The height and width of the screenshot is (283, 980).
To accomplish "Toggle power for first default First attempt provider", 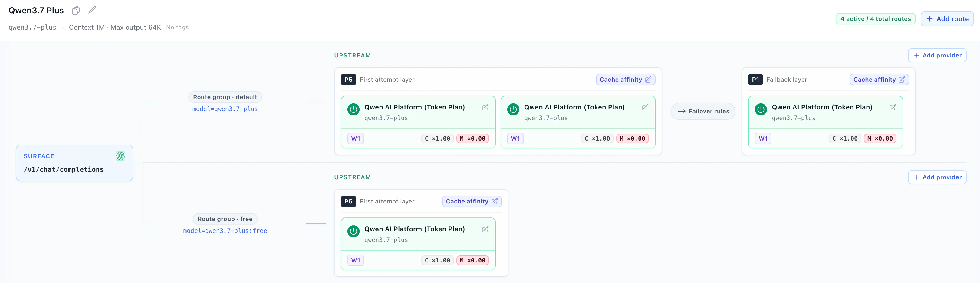I will 354,109.
